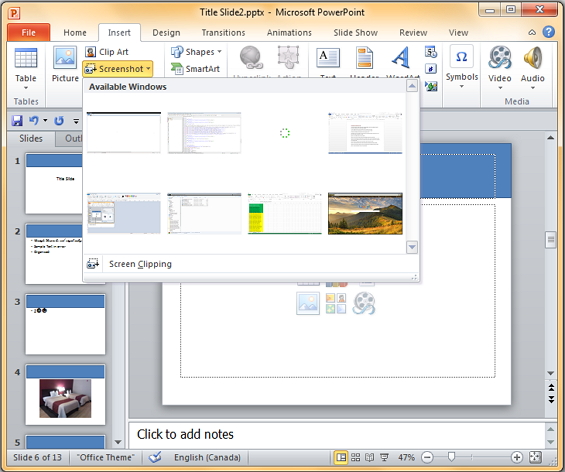Insert media clip placeholder icon
This screenshot has width=565, height=472.
pos(364,303)
